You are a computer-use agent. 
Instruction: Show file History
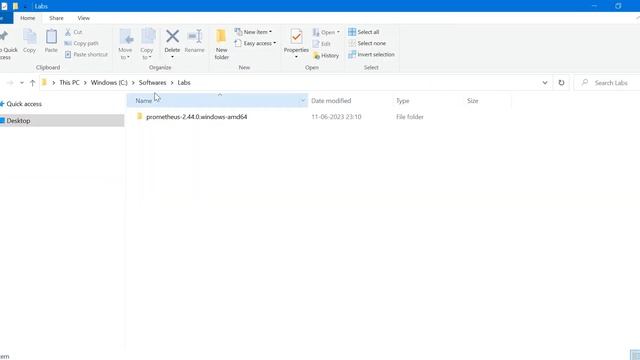click(326, 56)
